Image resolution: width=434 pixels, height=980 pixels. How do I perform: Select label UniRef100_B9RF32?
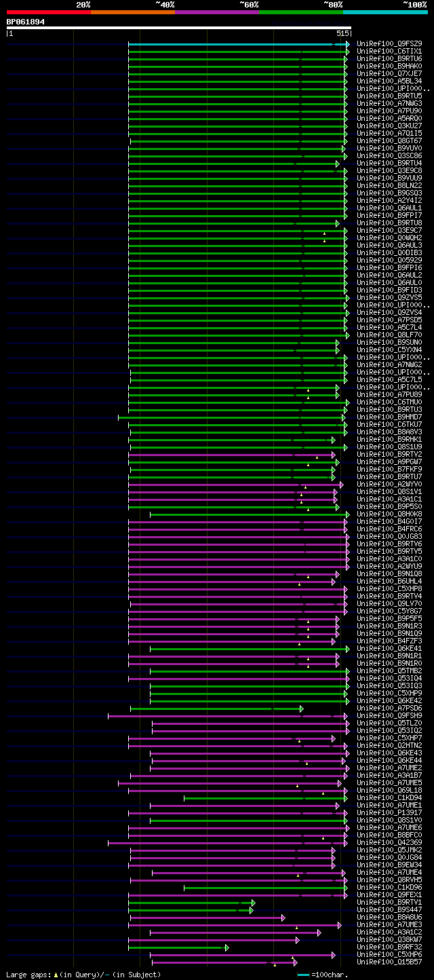click(389, 947)
